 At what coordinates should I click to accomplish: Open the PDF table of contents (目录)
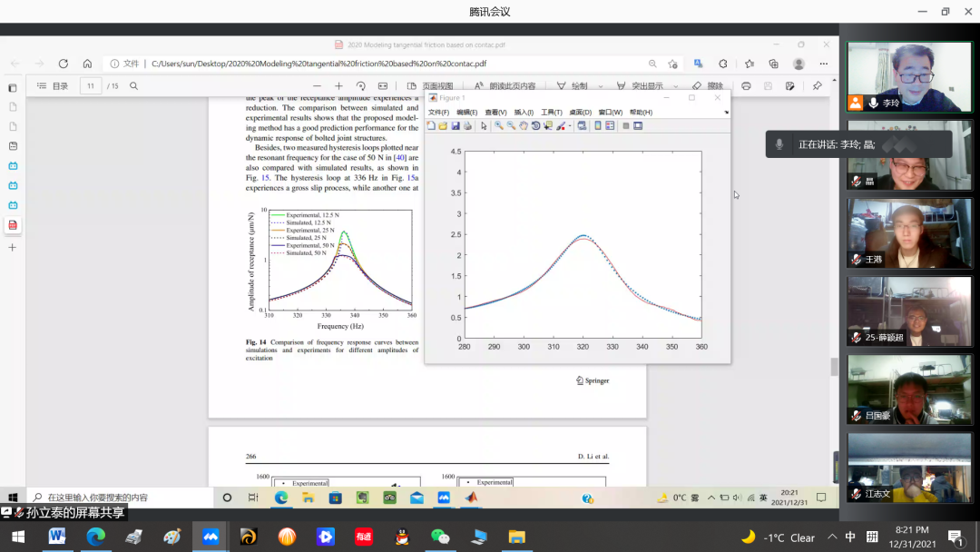[x=53, y=86]
